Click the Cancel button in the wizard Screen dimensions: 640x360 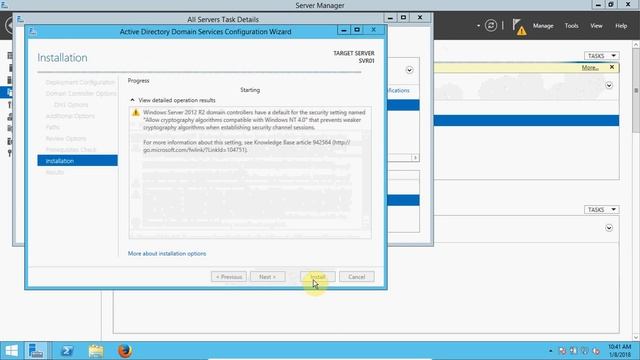356,277
